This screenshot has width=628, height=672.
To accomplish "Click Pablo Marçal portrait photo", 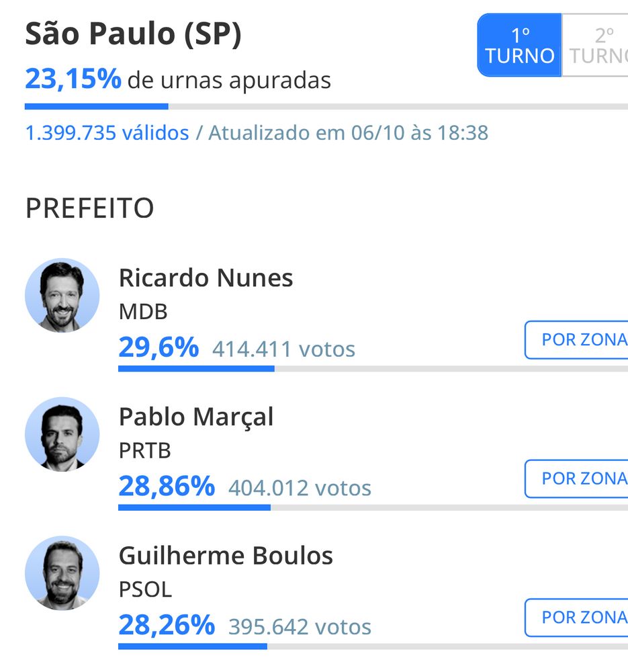I will 62,434.
